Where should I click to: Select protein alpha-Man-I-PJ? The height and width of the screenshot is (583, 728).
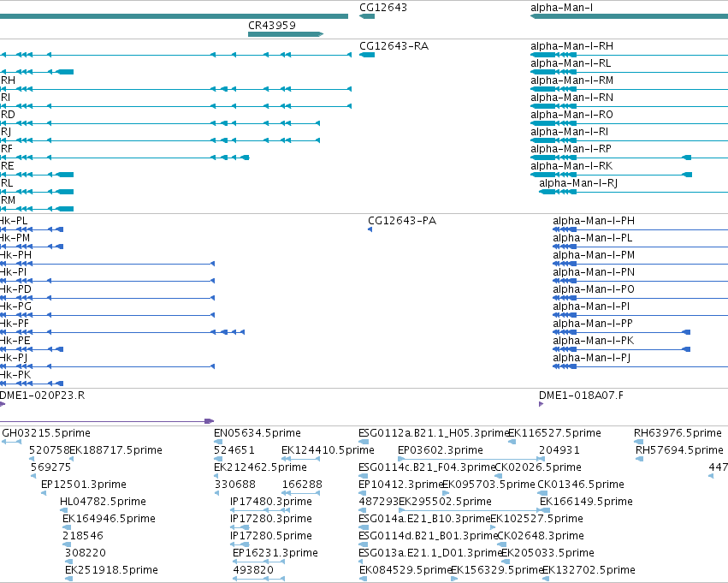[x=591, y=358]
